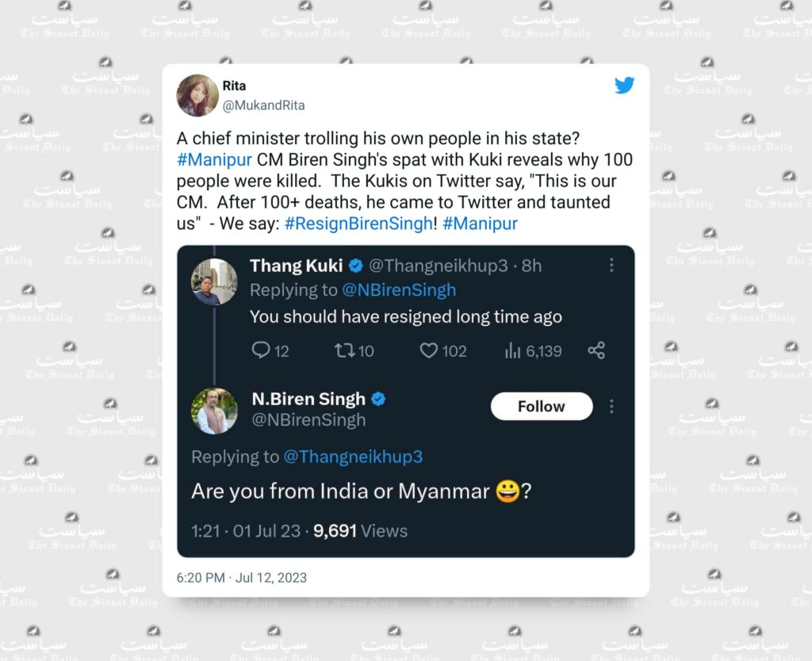Open the @MukandRita handle

[263, 105]
